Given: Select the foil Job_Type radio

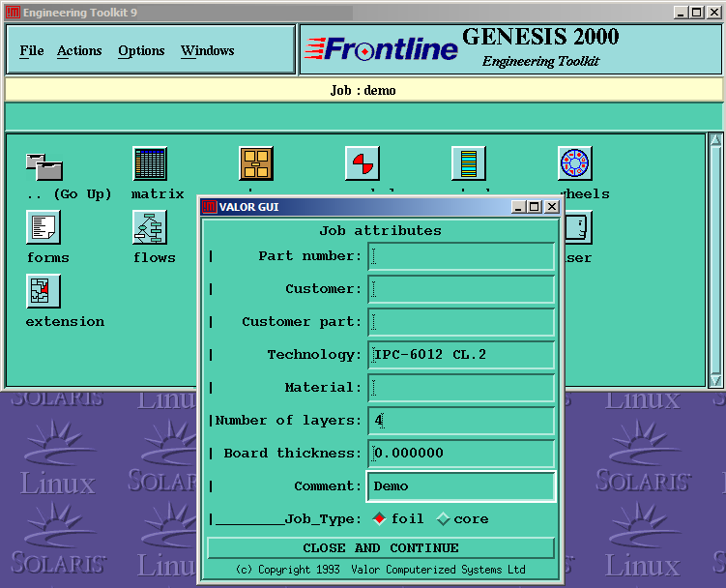Looking at the screenshot, I should (x=379, y=519).
